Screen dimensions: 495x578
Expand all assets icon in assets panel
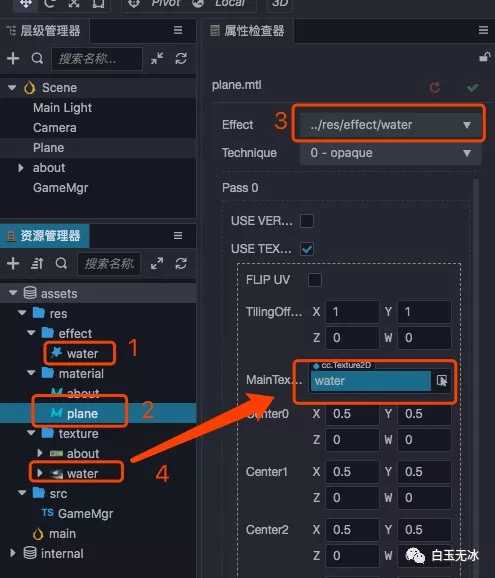(157, 264)
